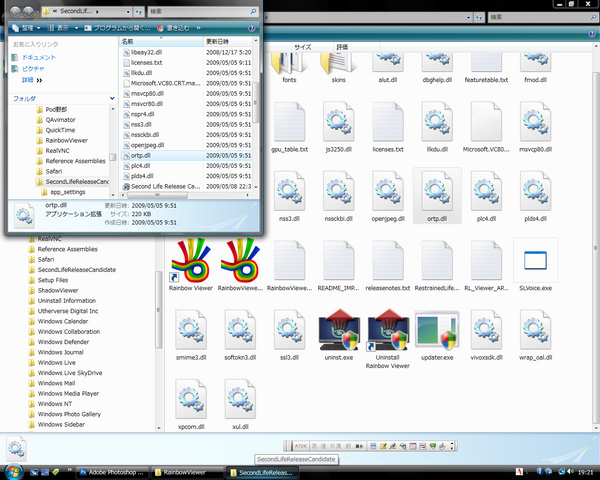600x480 pixels.
Task: Open the 表示 (Views) dropdown
Action: pos(63,28)
